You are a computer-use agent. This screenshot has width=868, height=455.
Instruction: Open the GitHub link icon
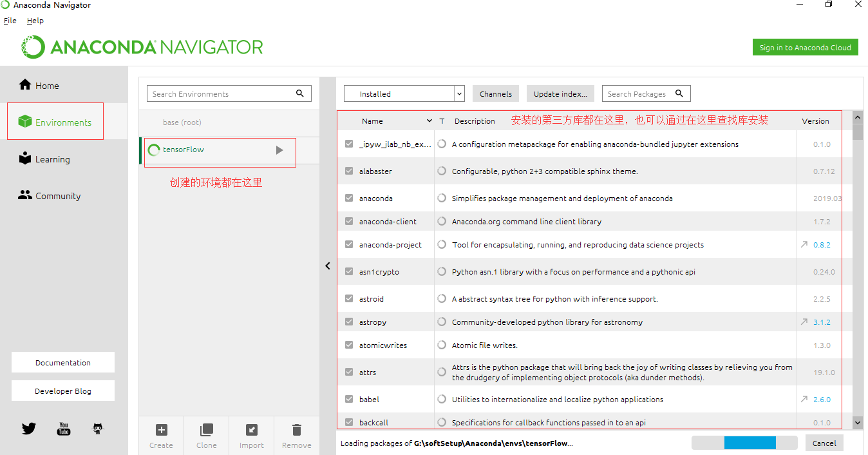click(98, 429)
